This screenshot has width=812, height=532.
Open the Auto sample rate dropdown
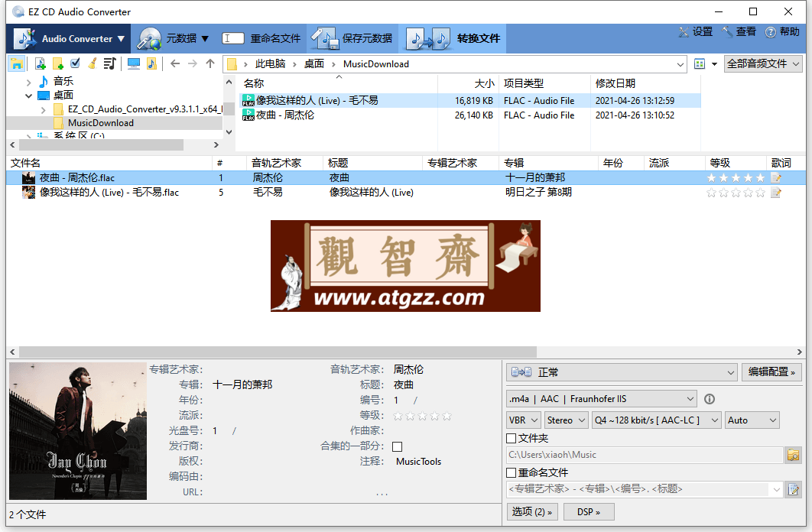tap(752, 420)
